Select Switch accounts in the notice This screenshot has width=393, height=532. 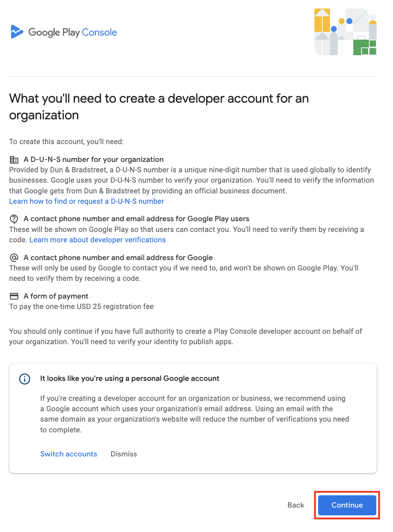(69, 454)
